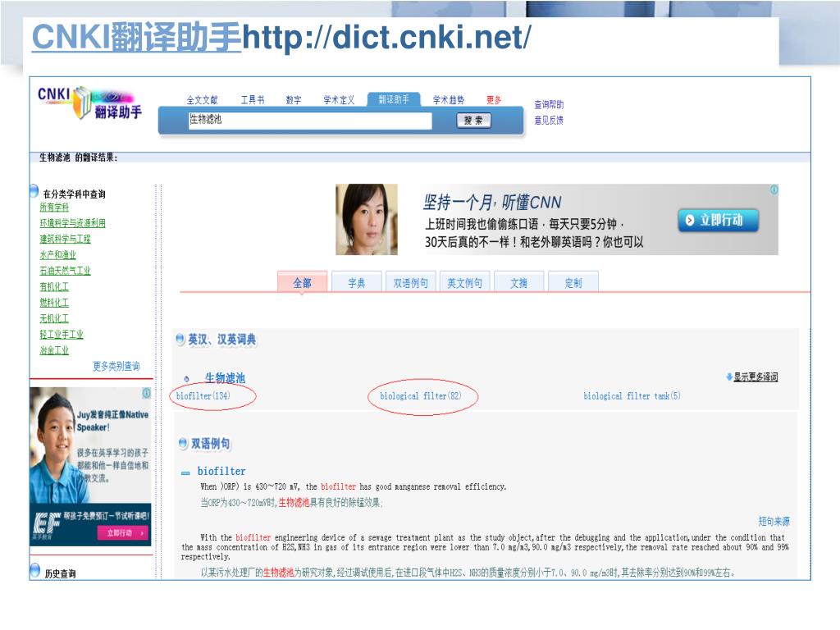The height and width of the screenshot is (630, 840).
Task: Click the biofilter example heading
Action: coord(221,471)
